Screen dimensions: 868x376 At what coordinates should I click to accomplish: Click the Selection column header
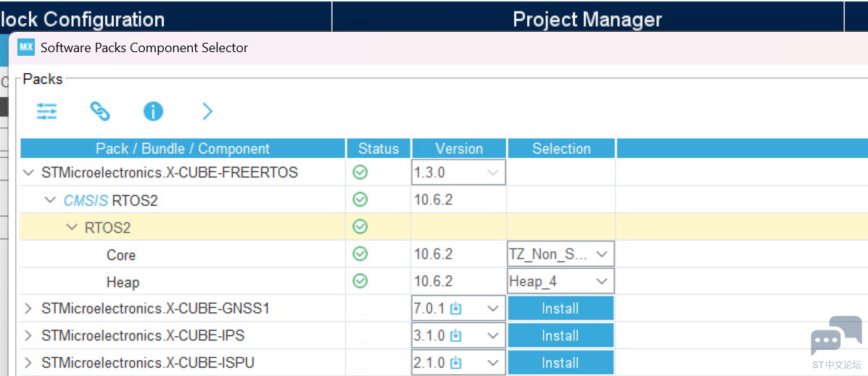[561, 149]
